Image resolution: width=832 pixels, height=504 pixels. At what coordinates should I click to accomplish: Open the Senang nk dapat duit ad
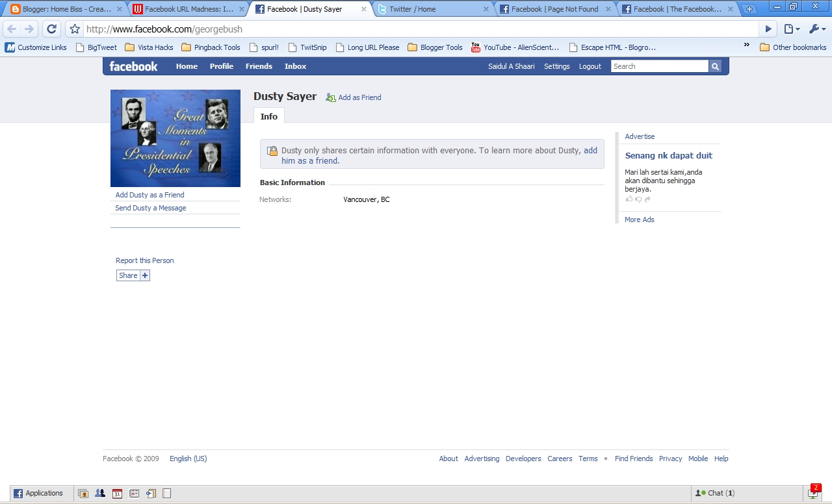point(668,156)
